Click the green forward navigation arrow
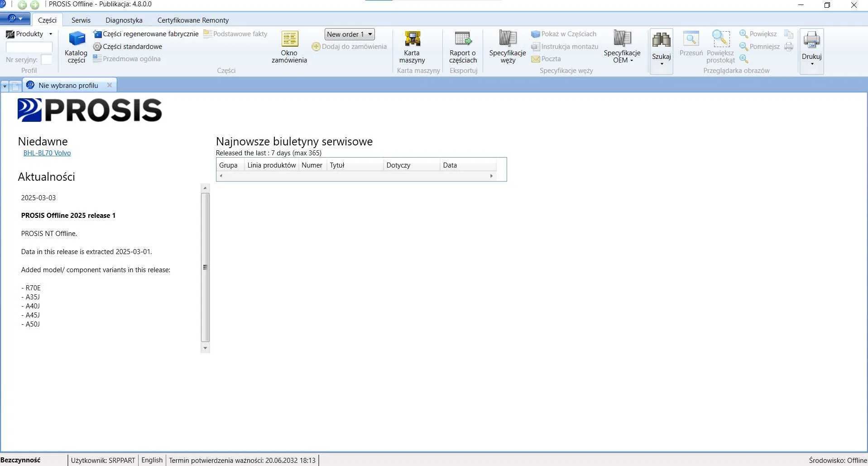 [35, 5]
